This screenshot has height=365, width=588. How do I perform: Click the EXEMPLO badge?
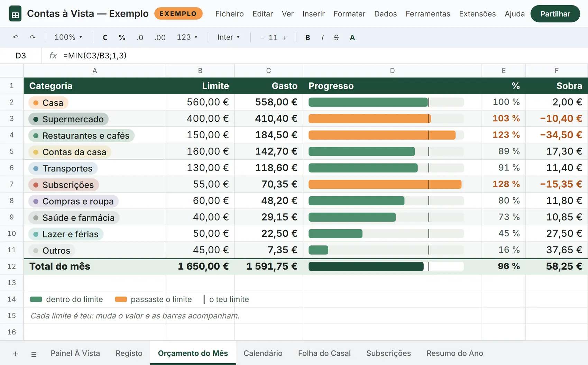tap(178, 14)
